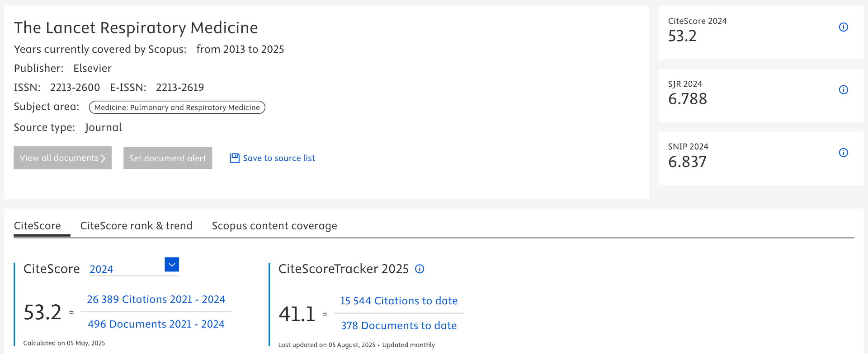Click the coverage years from 2013 to 2025

(240, 49)
